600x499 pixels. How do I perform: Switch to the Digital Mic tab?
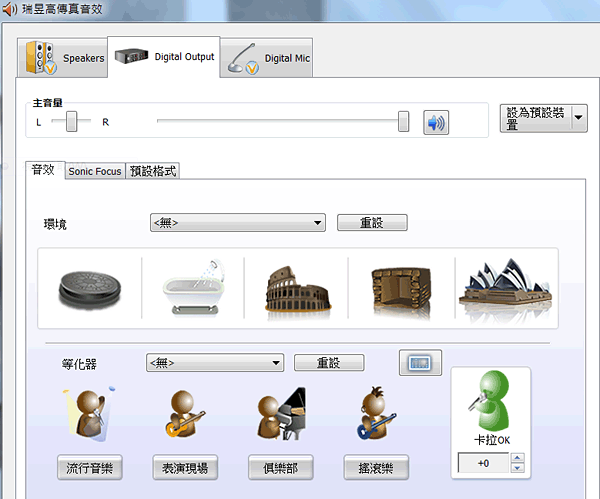click(x=267, y=58)
